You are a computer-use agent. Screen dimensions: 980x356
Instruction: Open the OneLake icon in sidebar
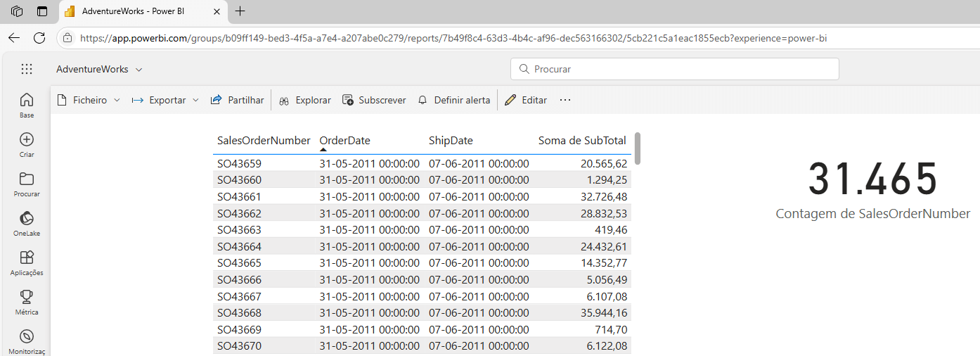pos(27,218)
